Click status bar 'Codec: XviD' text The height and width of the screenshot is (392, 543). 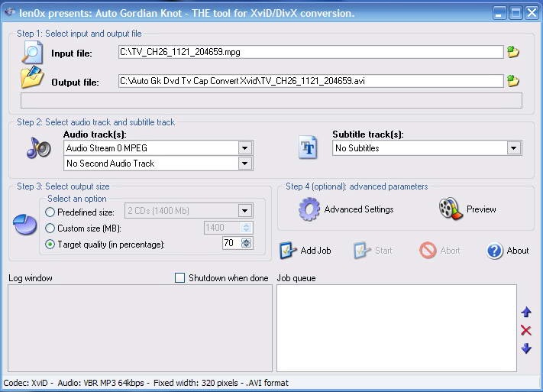coord(26,383)
